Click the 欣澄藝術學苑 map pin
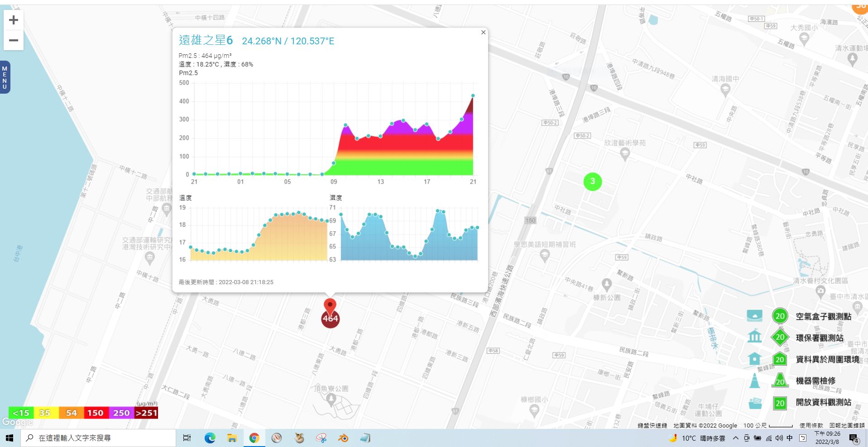868x447 pixels. pyautogui.click(x=625, y=154)
